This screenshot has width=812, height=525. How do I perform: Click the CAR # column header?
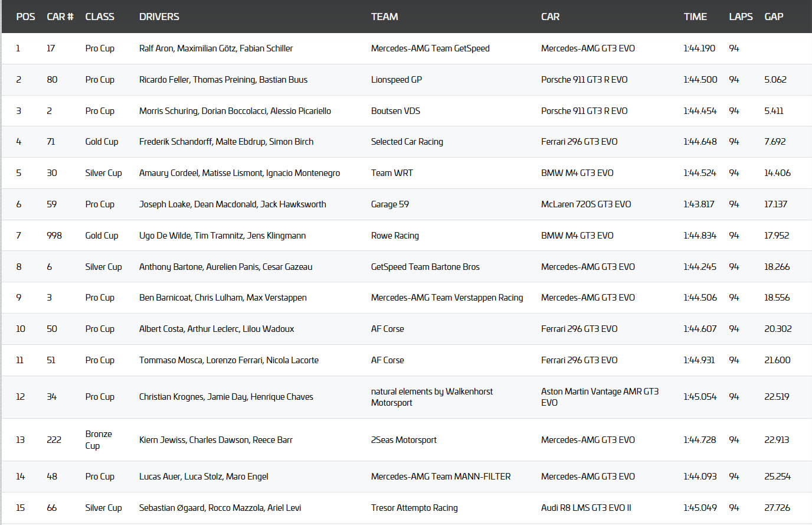pos(60,17)
